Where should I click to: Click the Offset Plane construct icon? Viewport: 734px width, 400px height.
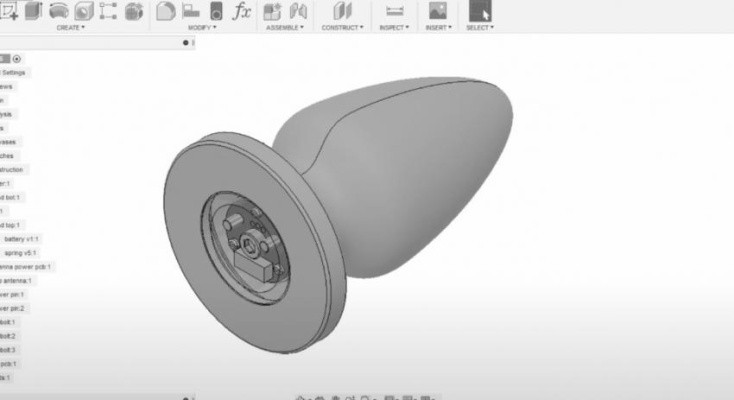coord(343,11)
